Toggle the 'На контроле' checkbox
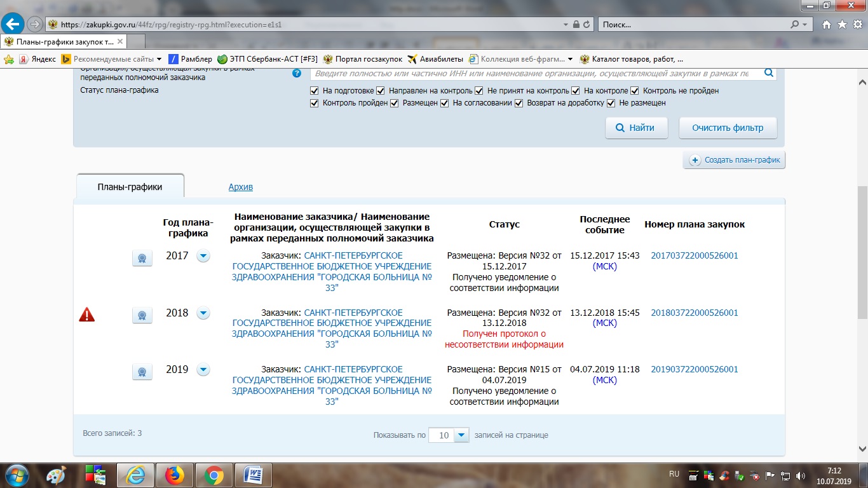 [x=576, y=91]
